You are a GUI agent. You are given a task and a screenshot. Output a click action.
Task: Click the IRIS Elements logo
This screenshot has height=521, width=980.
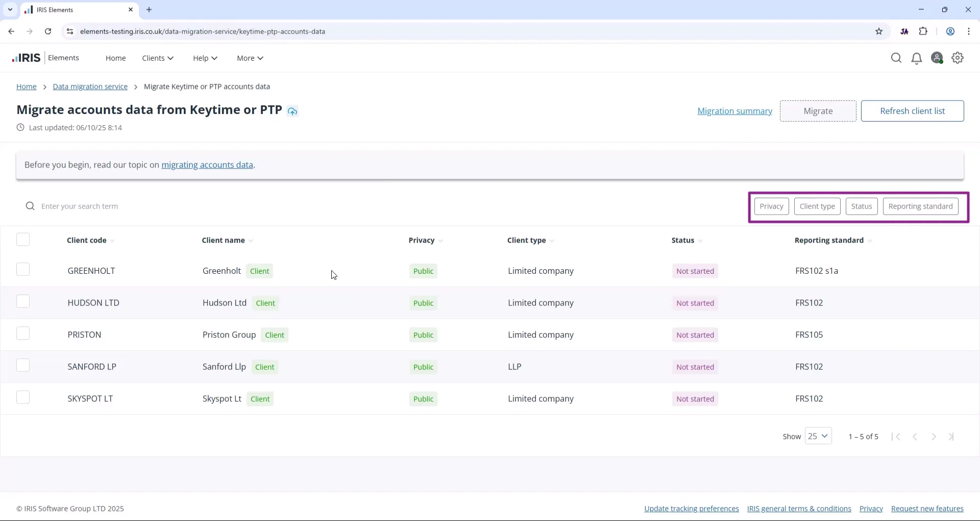[46, 58]
